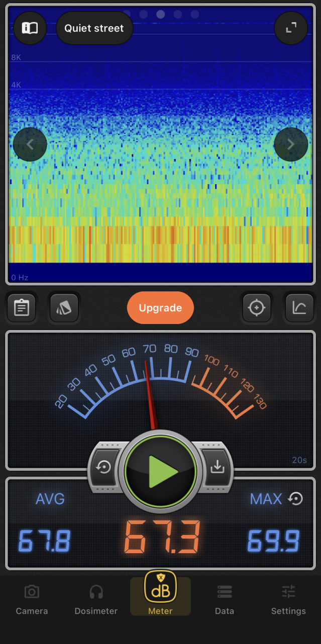Start measuring with the green play button
The width and height of the screenshot is (321, 644).
(161, 471)
